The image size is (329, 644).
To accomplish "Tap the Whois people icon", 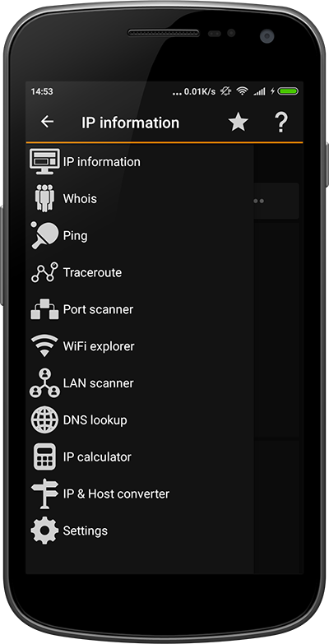I will tap(44, 198).
